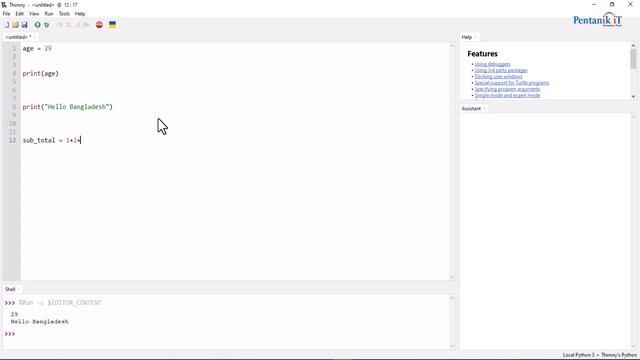
Task: Click the Step out debug icon
Action: tap(77, 25)
